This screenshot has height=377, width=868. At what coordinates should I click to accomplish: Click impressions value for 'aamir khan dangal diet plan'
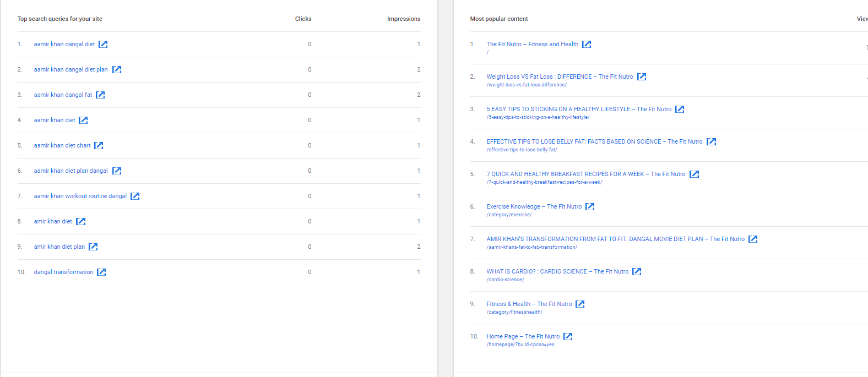419,69
